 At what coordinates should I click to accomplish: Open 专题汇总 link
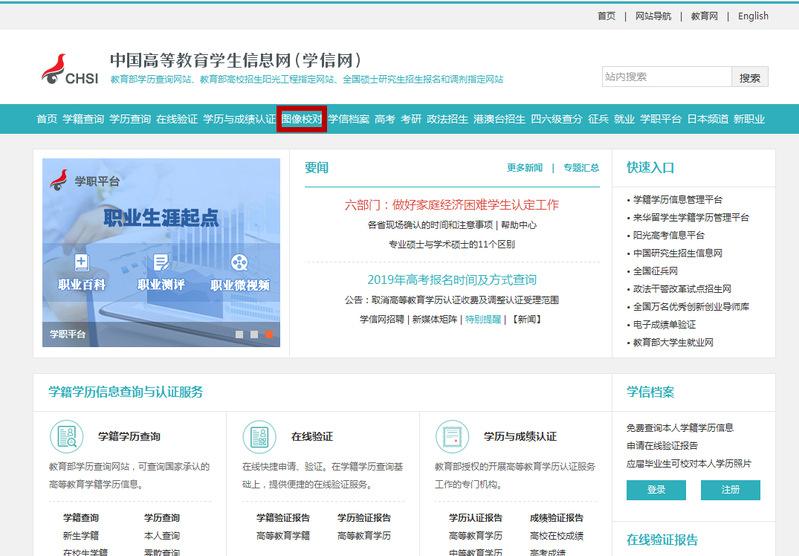[581, 168]
